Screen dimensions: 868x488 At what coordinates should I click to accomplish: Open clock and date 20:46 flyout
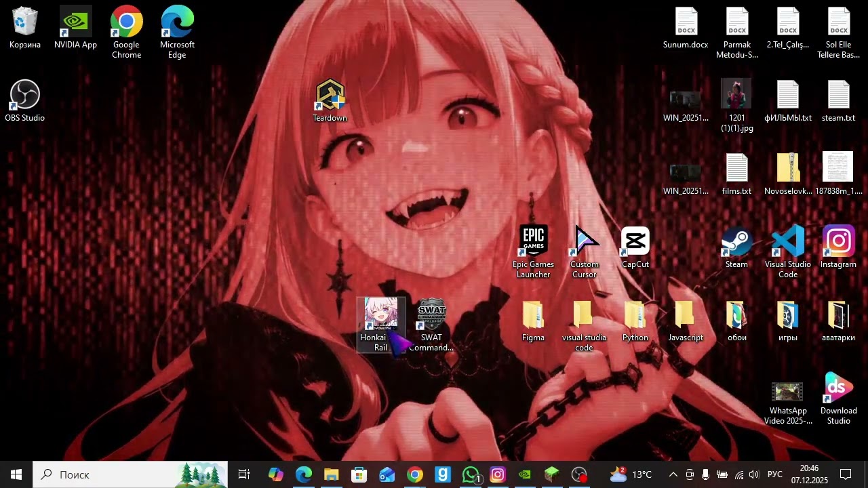[x=809, y=474]
